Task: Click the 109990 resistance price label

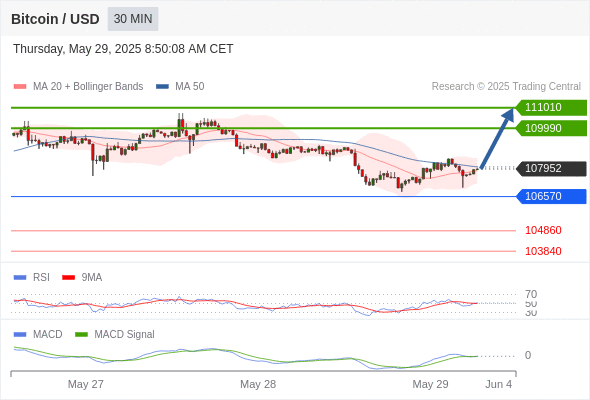Action: (551, 128)
